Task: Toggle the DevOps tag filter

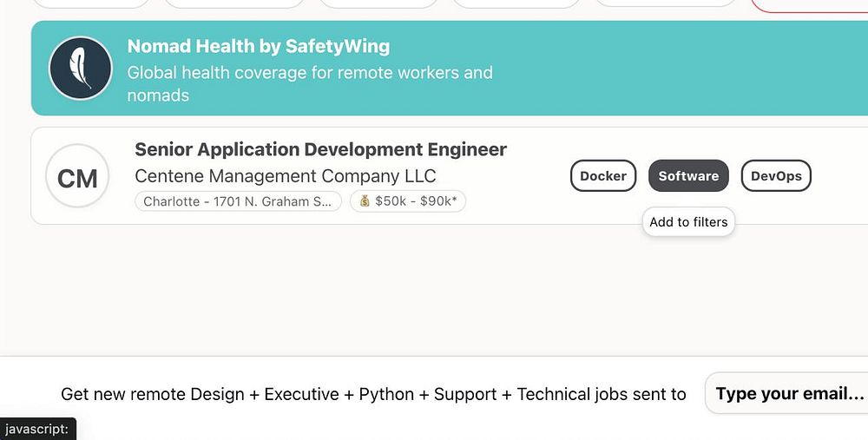Action: click(776, 176)
